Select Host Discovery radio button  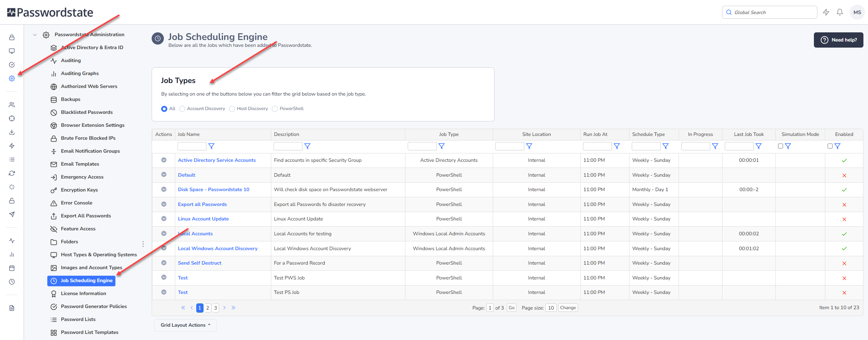232,109
